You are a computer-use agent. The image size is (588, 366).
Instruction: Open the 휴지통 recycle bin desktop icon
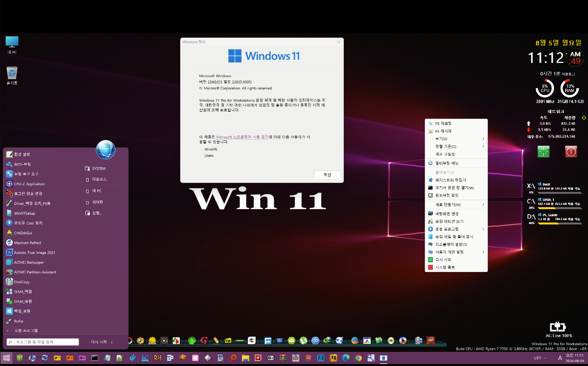12,75
